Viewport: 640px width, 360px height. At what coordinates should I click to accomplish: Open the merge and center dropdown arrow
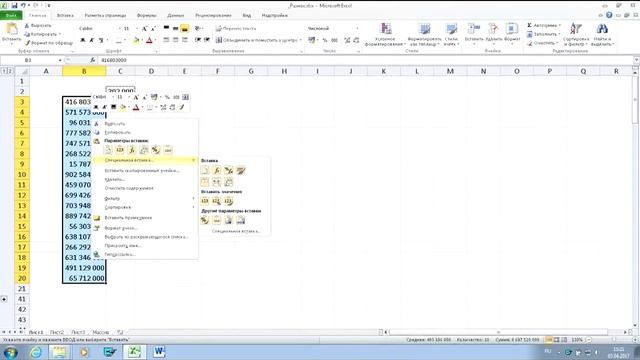(300, 40)
